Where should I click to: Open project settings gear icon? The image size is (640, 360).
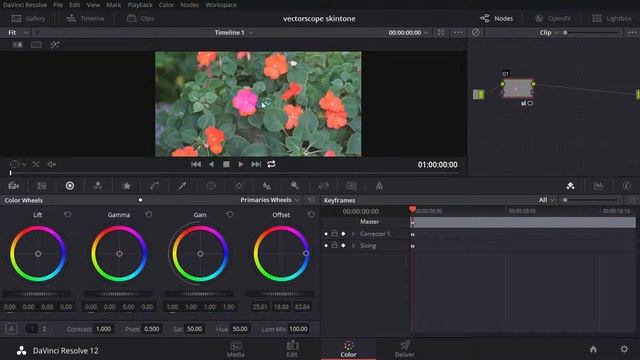point(624,349)
